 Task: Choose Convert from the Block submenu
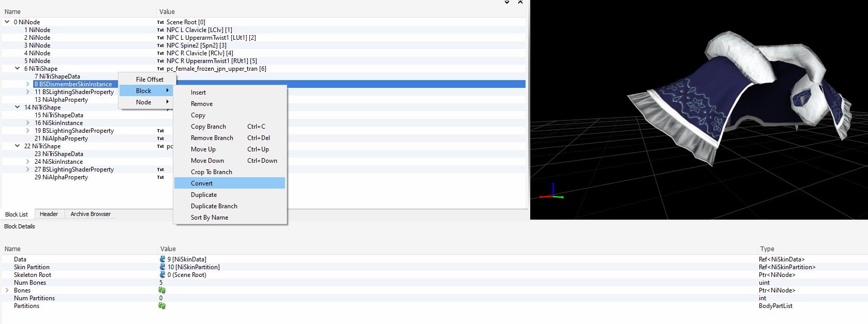(x=202, y=183)
